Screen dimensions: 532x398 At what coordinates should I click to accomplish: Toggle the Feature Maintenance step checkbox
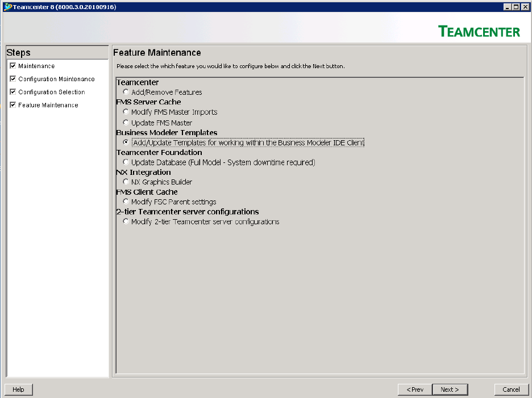(13, 105)
